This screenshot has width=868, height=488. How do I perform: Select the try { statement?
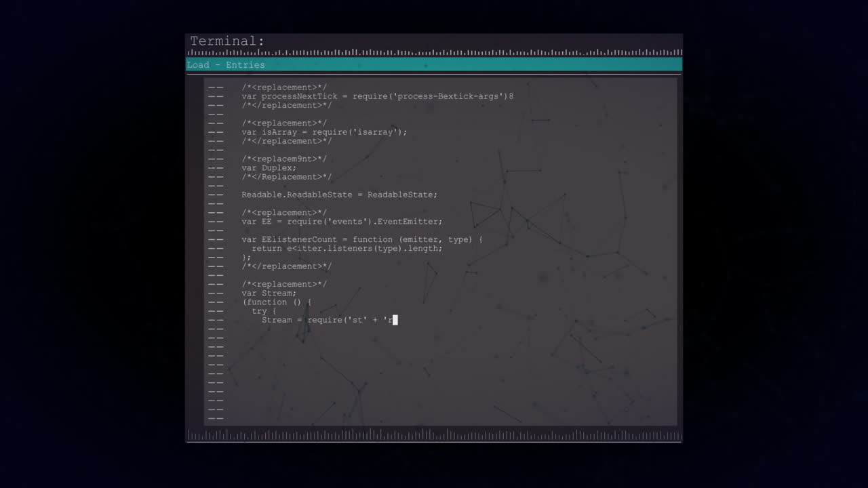pos(261,310)
